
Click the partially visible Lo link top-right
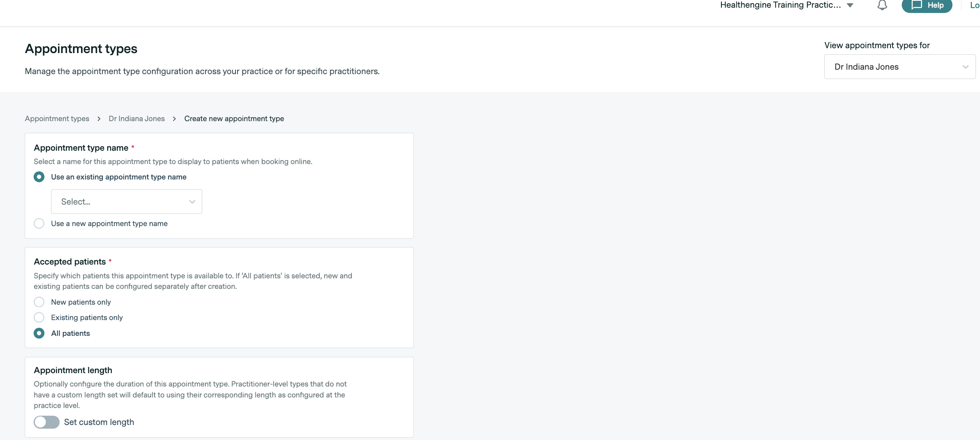point(974,5)
